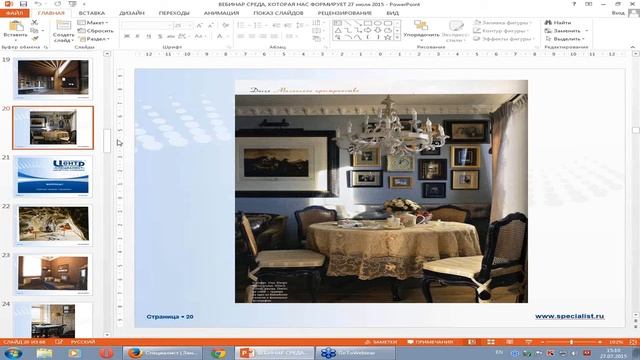Select slide 21 thumbnail with Центр logo
640x360 pixels.
click(53, 176)
